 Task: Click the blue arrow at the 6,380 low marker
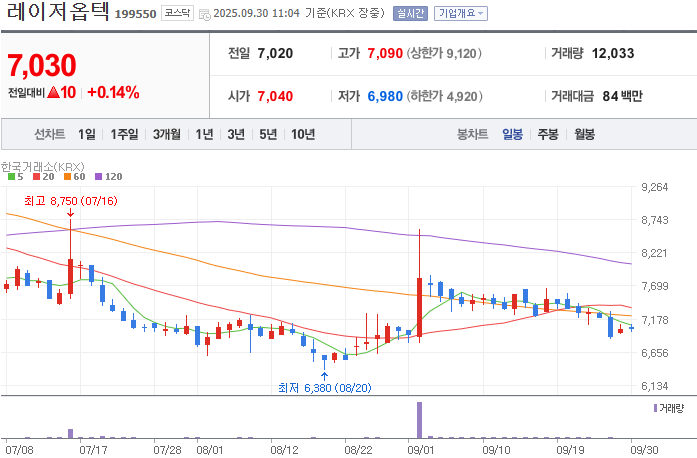coord(324,377)
